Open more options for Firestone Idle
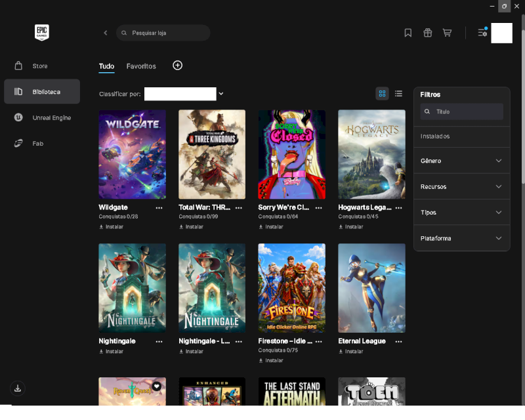Image resolution: width=525 pixels, height=420 pixels. [319, 342]
